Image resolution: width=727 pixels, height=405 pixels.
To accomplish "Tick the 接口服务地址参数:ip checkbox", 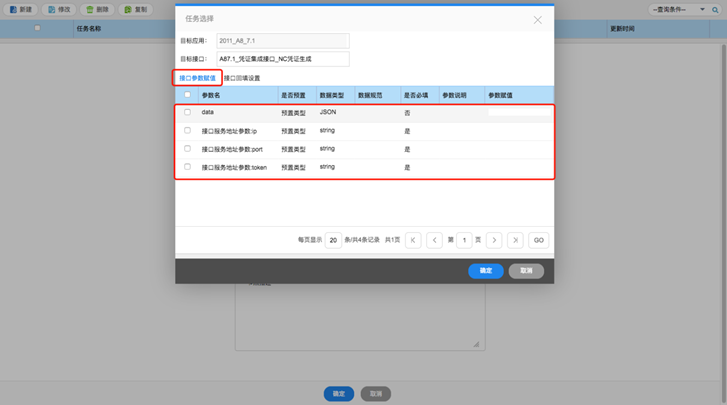I will [187, 131].
